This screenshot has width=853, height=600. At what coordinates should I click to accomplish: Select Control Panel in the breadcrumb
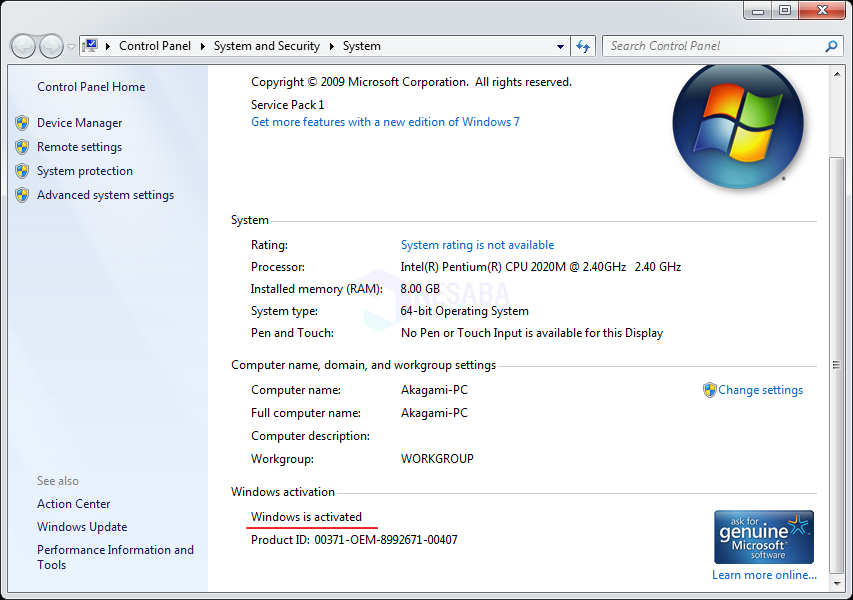(x=152, y=46)
